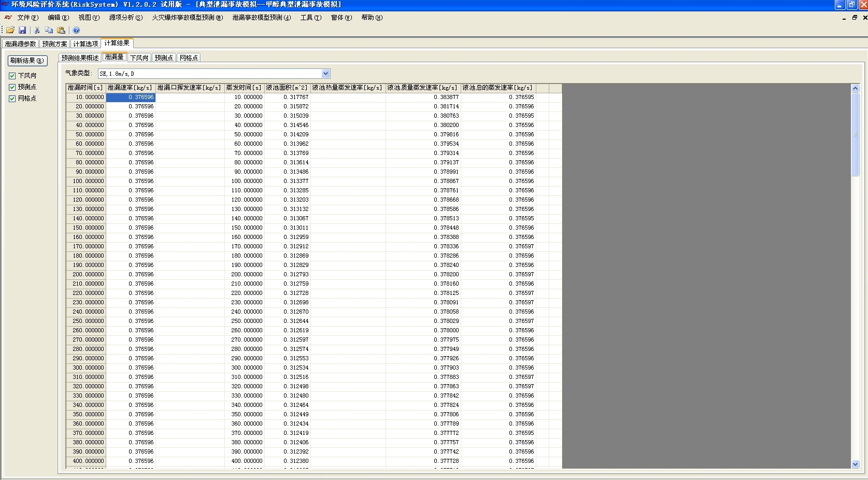Image resolution: width=868 pixels, height=480 pixels.
Task: Select row header 400.000000 in 泄漏时间
Action: click(86, 461)
